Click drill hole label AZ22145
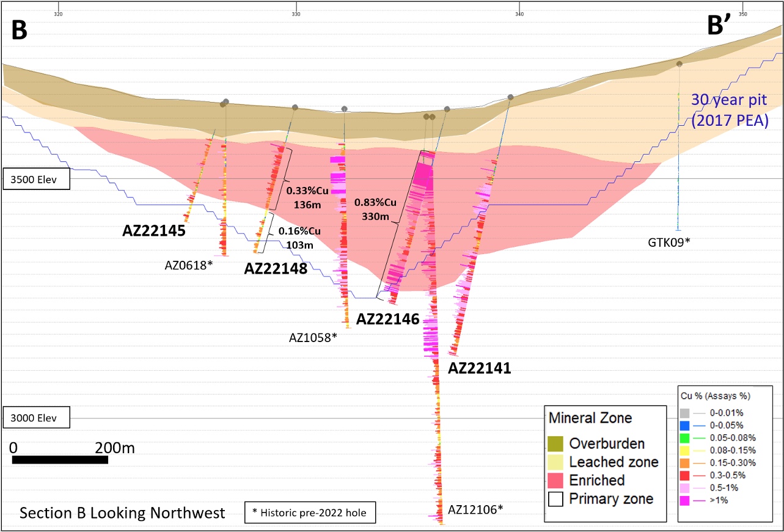Screen dimensions: 784x532 click(x=154, y=231)
